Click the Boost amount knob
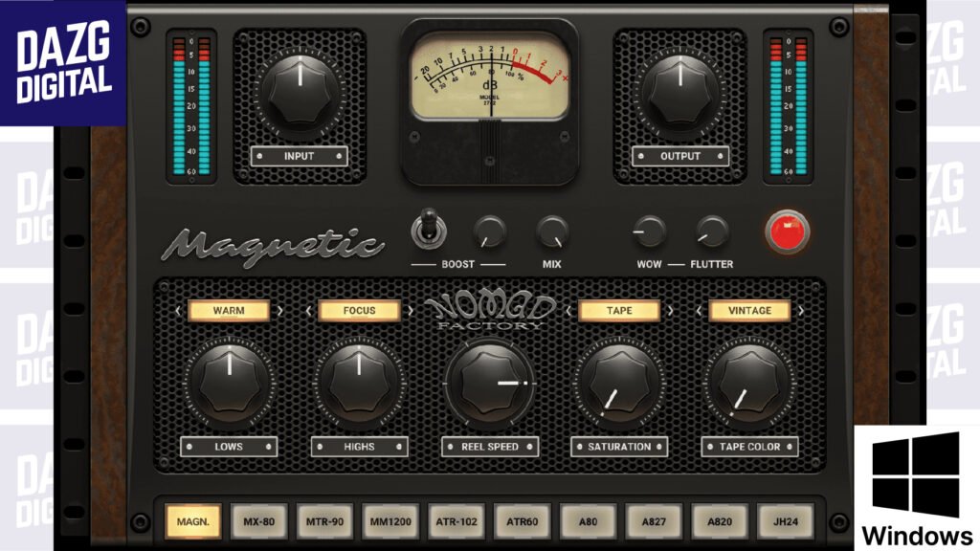 [489, 231]
